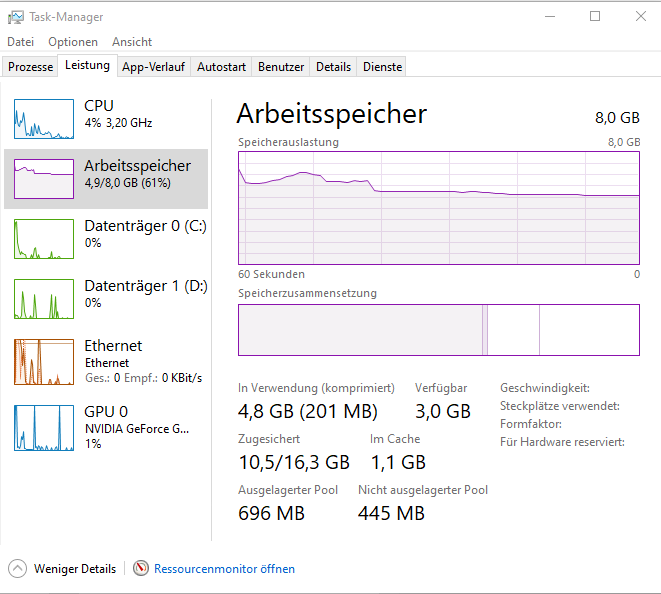Open the Datei menu
Viewport: 661px width, 594px height.
(21, 42)
